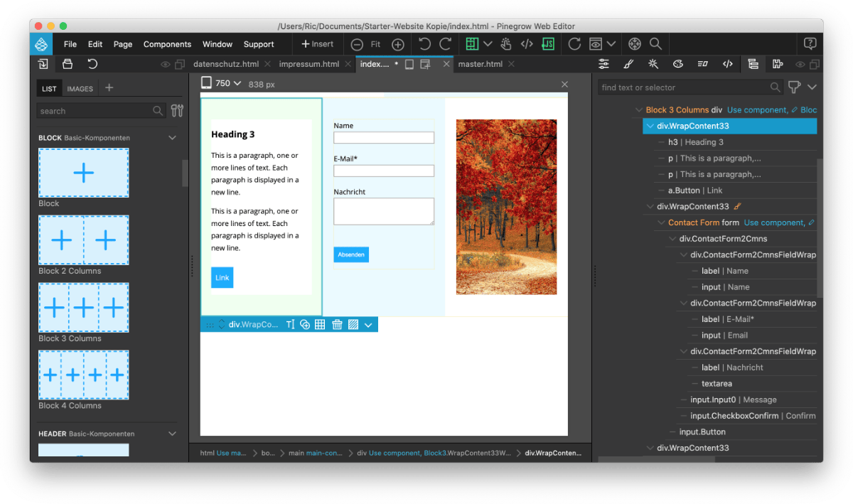Open the filter funnel icon beside selector search

point(794,87)
